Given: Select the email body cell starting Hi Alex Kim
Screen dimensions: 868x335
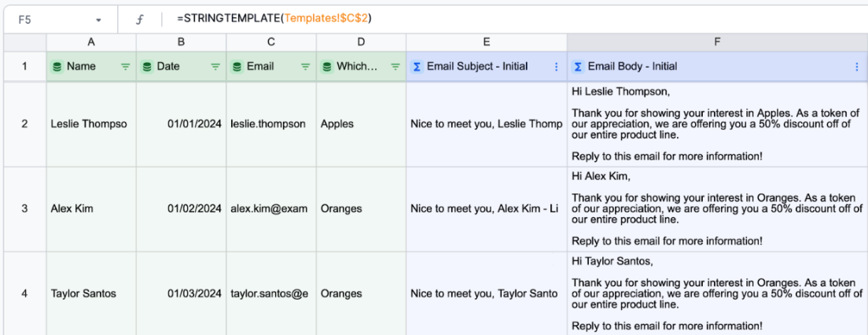Looking at the screenshot, I should 717,208.
